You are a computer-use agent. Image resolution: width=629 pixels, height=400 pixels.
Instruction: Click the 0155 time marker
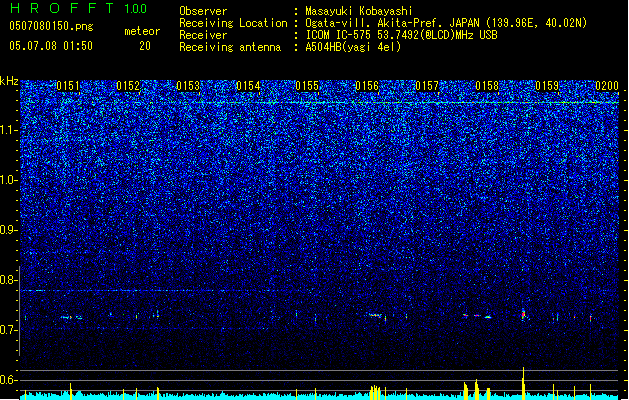point(307,86)
